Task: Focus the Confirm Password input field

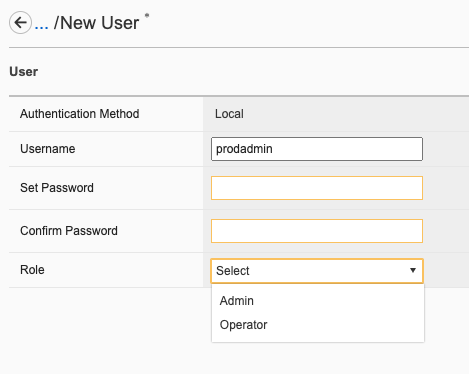Action: 317,231
